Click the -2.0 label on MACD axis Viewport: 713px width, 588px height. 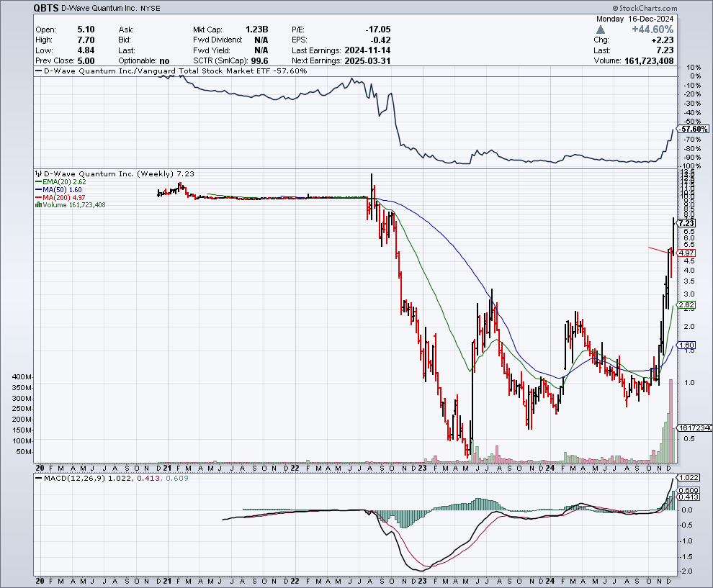click(x=686, y=571)
